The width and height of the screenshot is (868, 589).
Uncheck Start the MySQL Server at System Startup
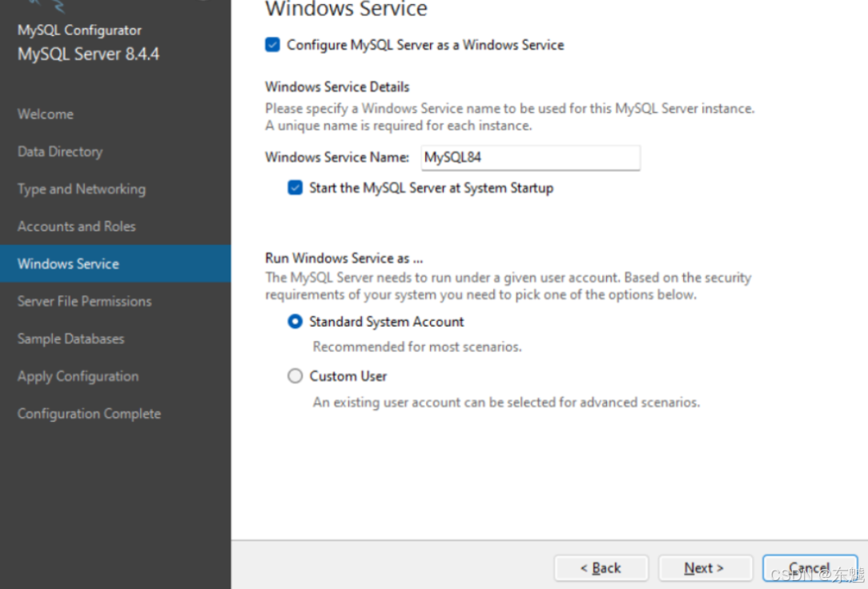pyautogui.click(x=295, y=188)
